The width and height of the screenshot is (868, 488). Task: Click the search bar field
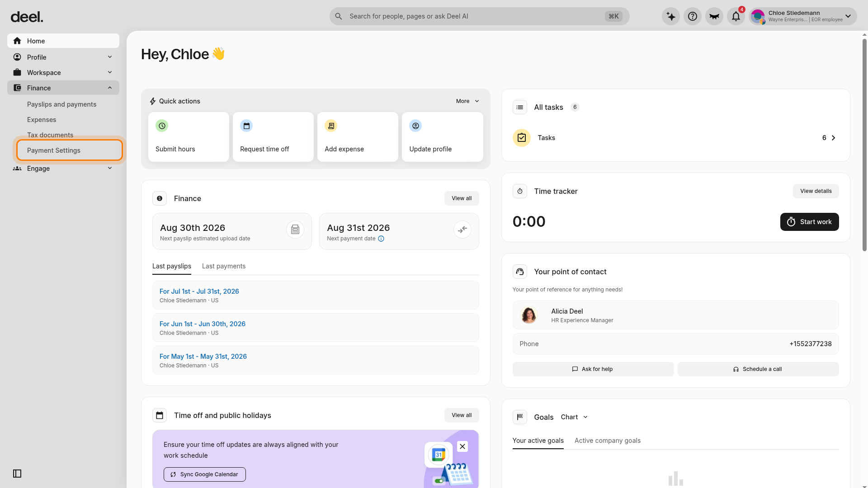[x=479, y=16]
